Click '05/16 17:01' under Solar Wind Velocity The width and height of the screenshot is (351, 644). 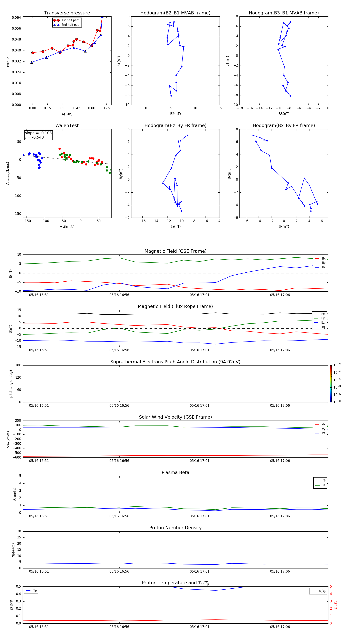coord(199,461)
